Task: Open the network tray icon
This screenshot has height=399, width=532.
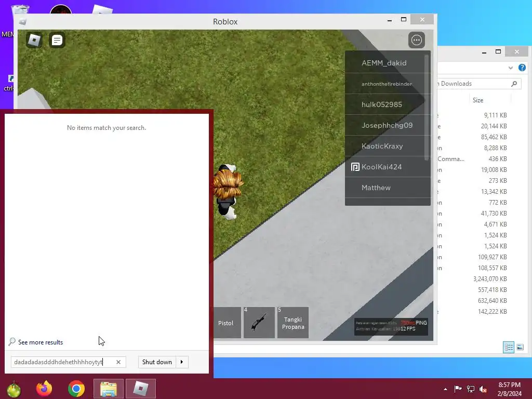Action: (x=471, y=389)
